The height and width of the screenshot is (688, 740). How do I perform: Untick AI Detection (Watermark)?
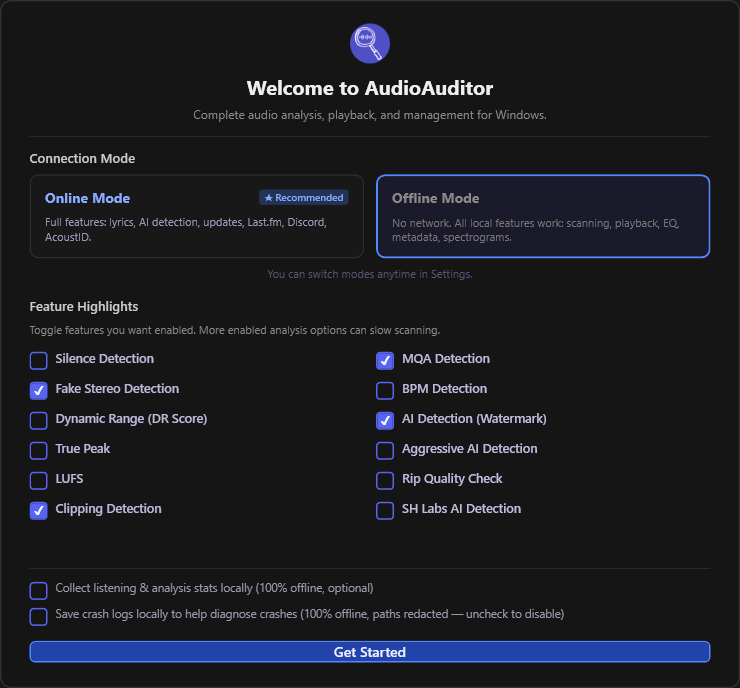point(385,420)
